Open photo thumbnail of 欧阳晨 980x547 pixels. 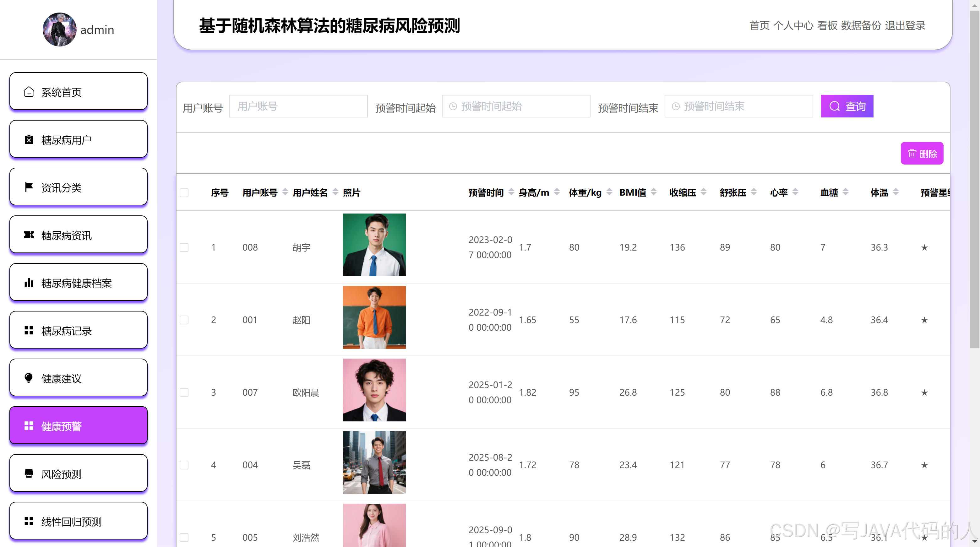pos(374,390)
